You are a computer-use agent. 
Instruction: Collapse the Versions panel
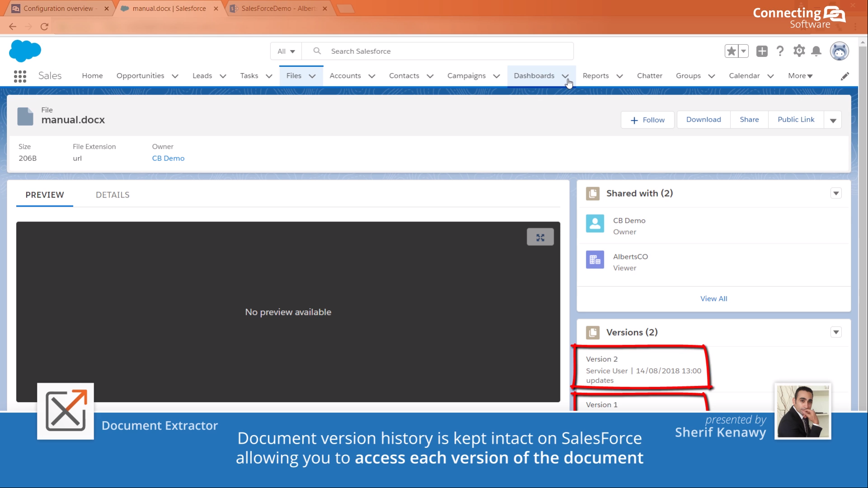click(x=835, y=332)
